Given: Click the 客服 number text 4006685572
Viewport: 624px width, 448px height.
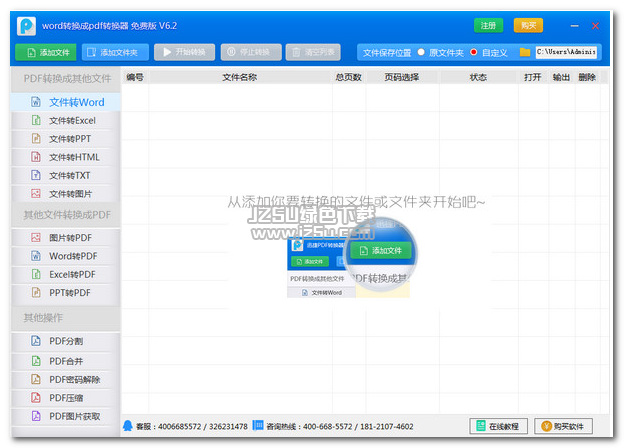Looking at the screenshot, I should coord(179,427).
